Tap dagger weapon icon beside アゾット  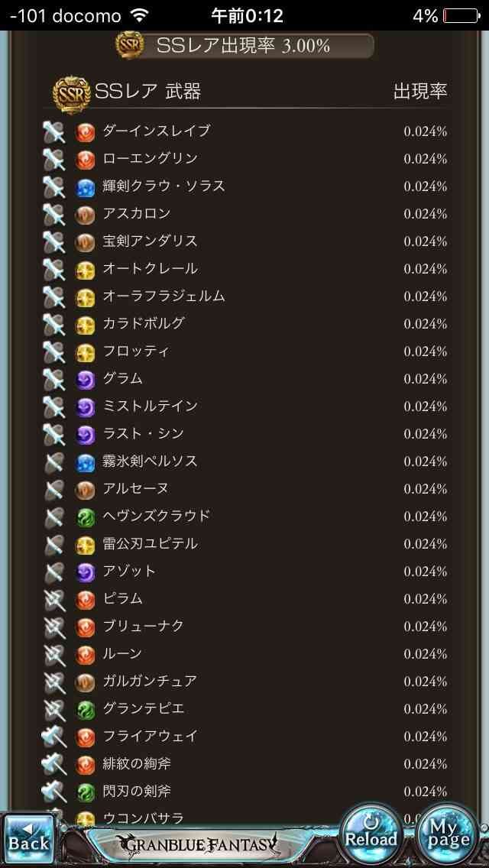pyautogui.click(x=54, y=572)
